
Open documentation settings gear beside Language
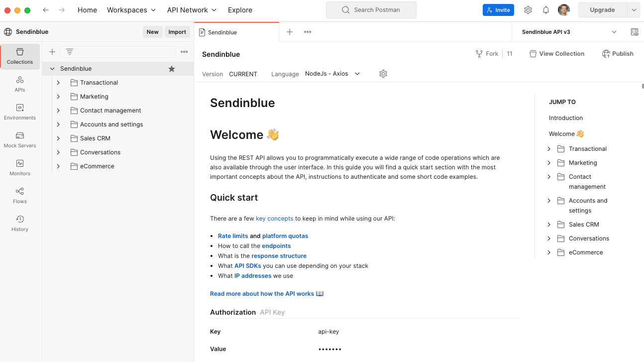(383, 74)
